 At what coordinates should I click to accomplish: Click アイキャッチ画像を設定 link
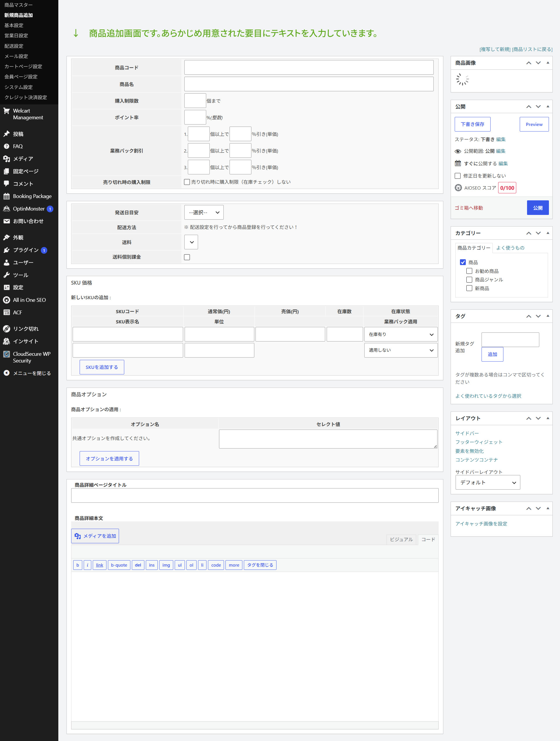tap(481, 523)
